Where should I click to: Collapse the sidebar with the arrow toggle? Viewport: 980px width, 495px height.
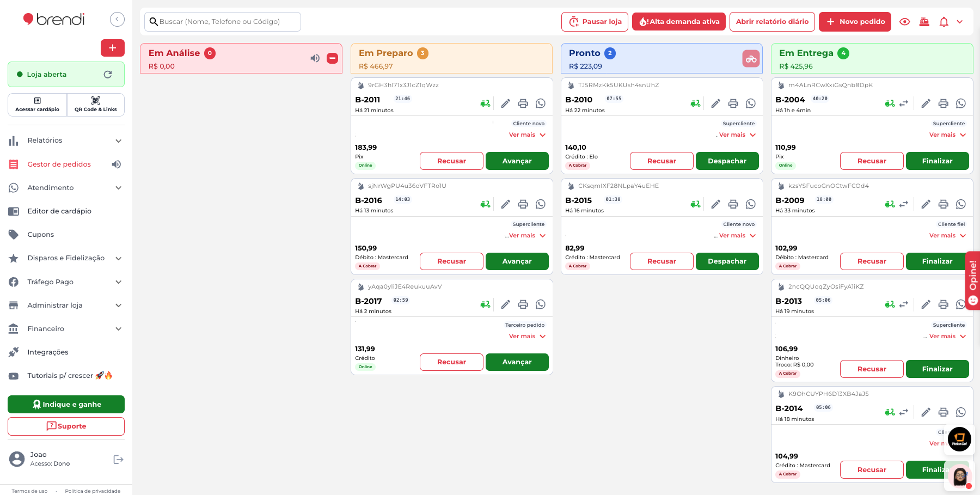point(117,19)
